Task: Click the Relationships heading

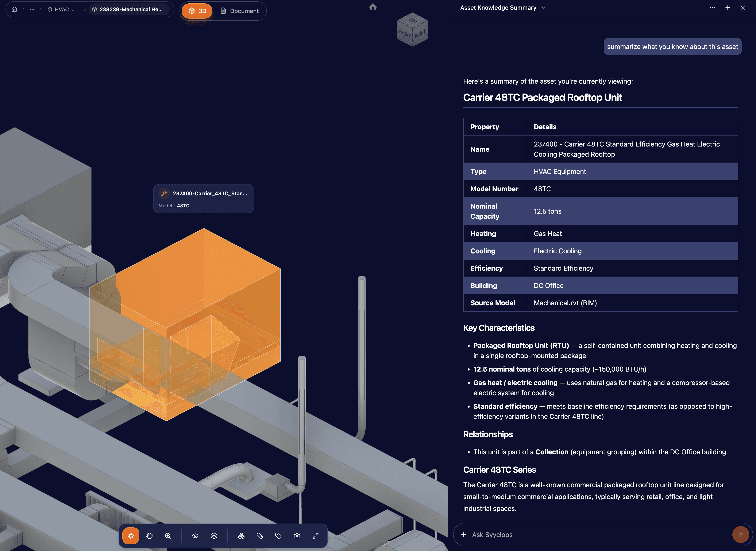Action: coord(488,434)
